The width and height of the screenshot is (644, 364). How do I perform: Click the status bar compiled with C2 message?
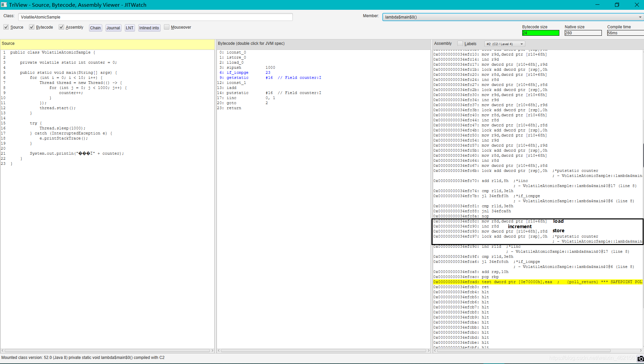[x=83, y=358]
